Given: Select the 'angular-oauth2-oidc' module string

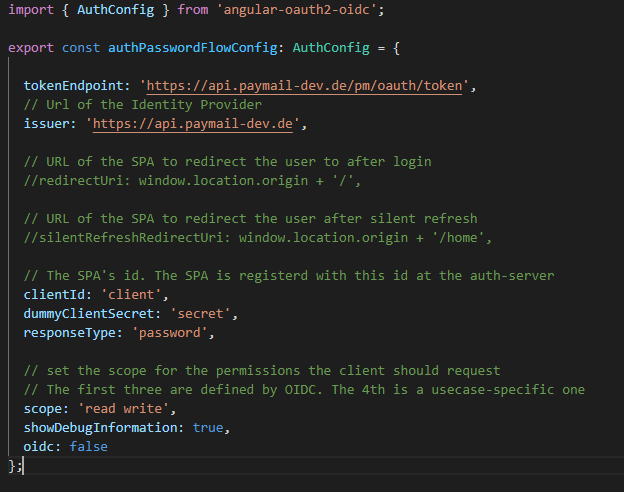Looking at the screenshot, I should pyautogui.click(x=297, y=10).
